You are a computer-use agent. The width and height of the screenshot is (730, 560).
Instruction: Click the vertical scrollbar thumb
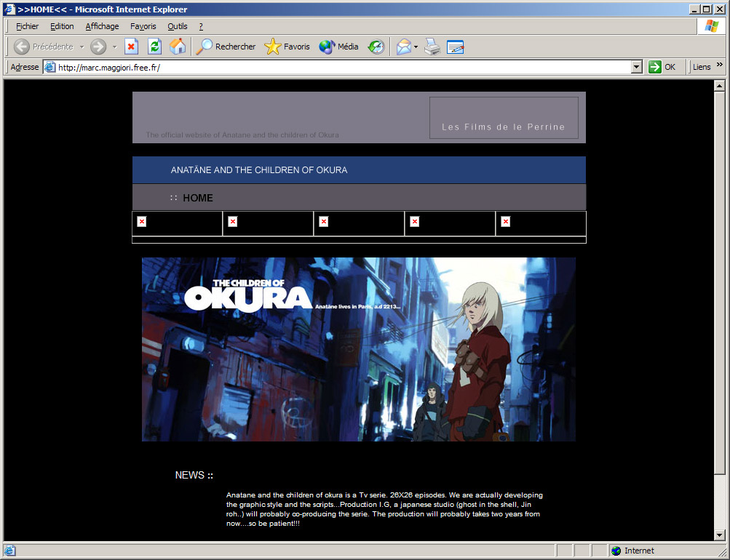point(719,283)
